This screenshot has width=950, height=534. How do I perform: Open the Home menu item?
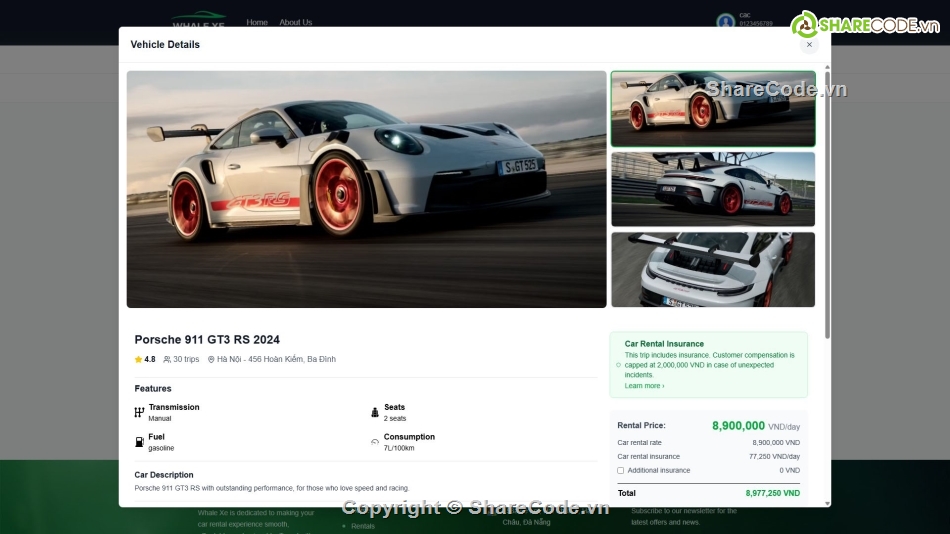[257, 22]
